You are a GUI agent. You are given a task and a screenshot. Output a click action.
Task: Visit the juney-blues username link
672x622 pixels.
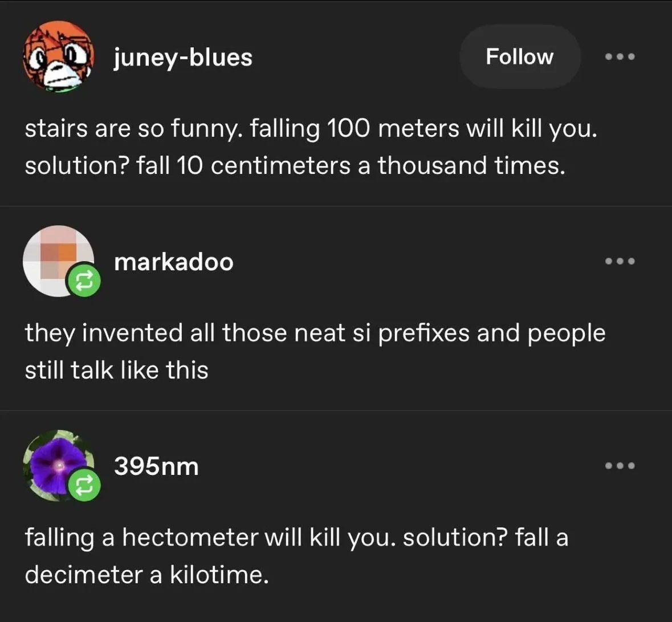(183, 58)
